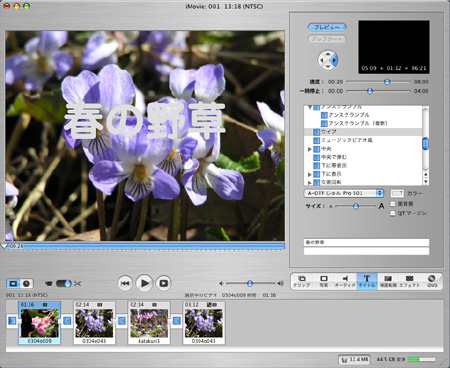
Task: Select the ミュージックビデオ風 title style
Action: (x=347, y=140)
